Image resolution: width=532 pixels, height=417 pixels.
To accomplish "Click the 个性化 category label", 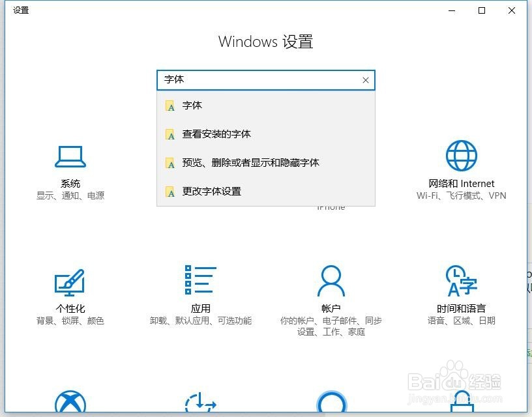I will click(x=70, y=308).
